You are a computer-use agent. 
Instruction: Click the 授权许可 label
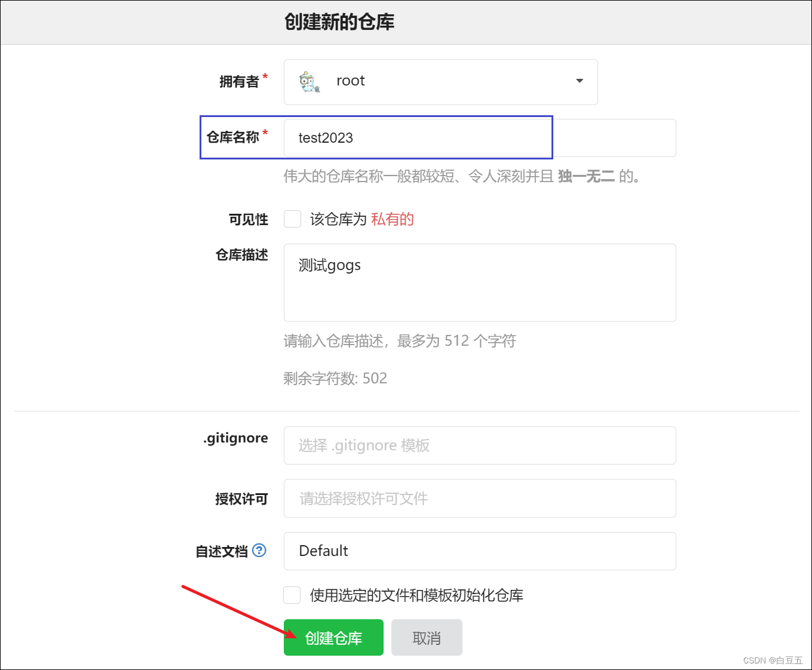(x=242, y=499)
